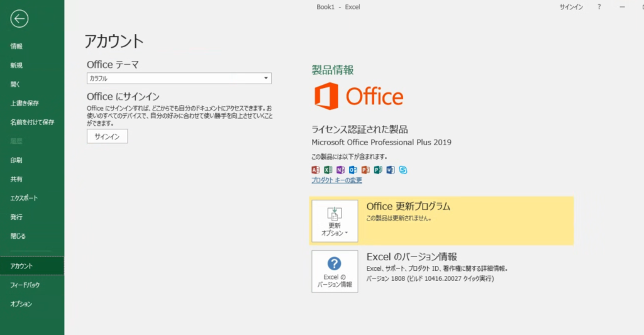
Task: Click the back arrow to return to workbook
Action: 19,19
